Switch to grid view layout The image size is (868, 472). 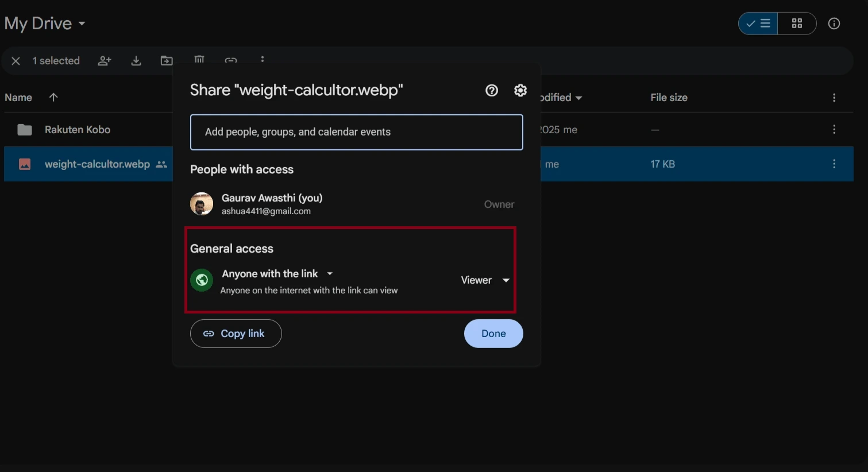(797, 23)
